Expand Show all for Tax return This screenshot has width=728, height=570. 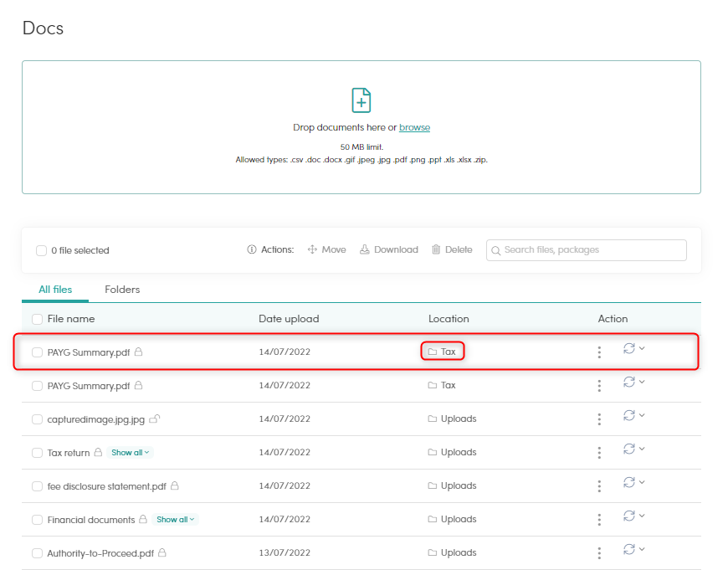pyautogui.click(x=130, y=453)
